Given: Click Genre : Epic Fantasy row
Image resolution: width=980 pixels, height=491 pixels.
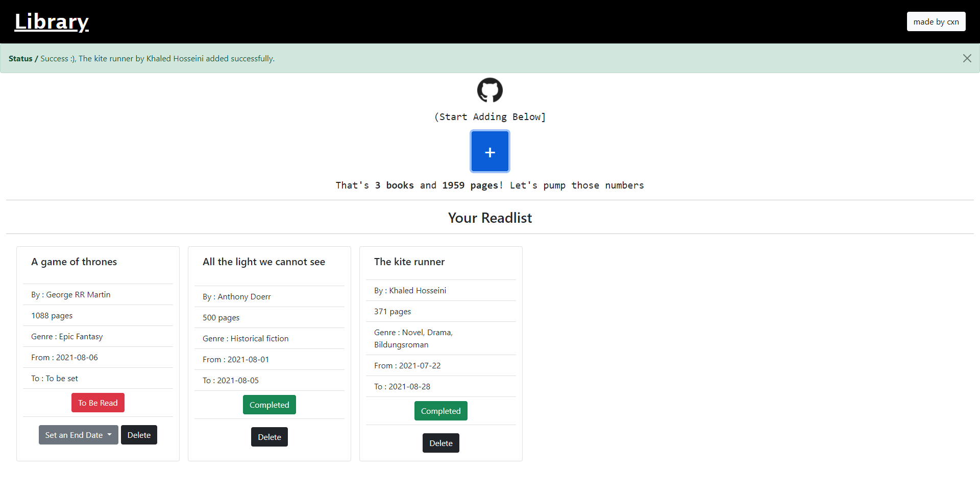Looking at the screenshot, I should [x=98, y=336].
